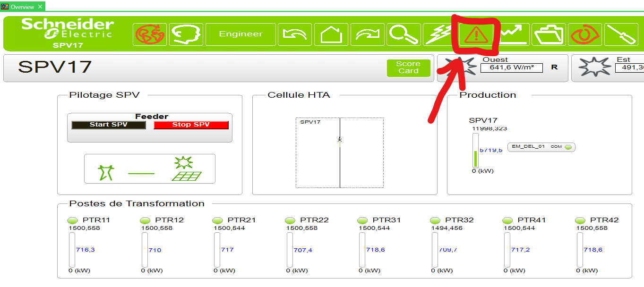Screen dimensions: 644x287
Task: Click the Engineer user level button
Action: pyautogui.click(x=240, y=34)
